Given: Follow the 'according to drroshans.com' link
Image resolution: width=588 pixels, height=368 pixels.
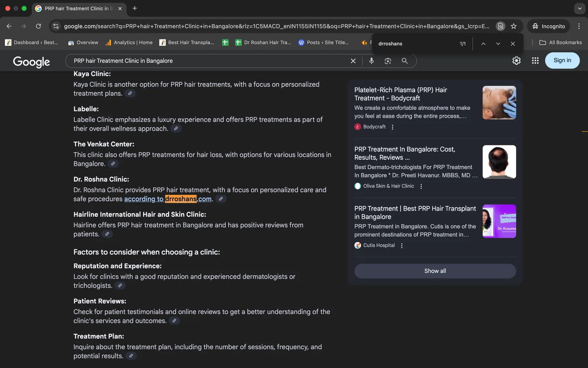Looking at the screenshot, I should [x=168, y=199].
